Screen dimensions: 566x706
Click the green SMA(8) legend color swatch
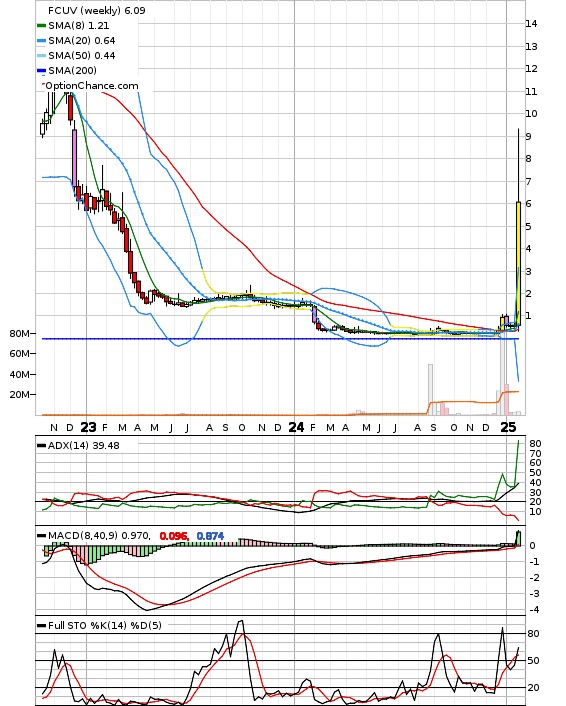pyautogui.click(x=41, y=26)
